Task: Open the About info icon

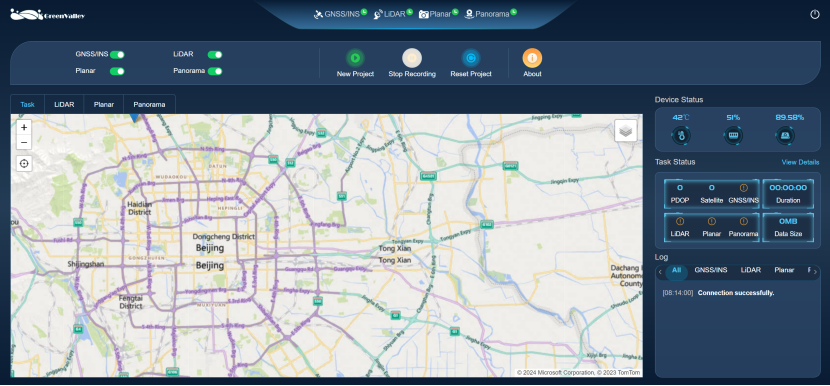Action: 532,58
